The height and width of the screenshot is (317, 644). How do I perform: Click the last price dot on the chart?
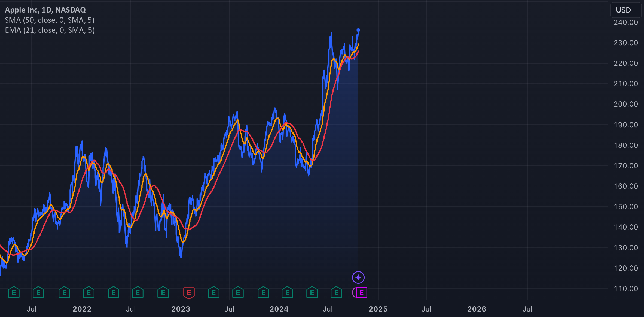pos(358,30)
